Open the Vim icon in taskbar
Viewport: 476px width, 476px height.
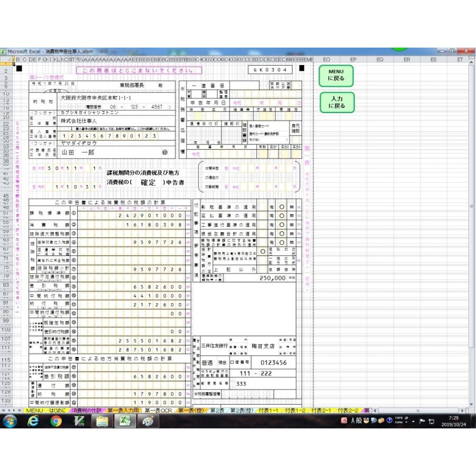[80, 421]
